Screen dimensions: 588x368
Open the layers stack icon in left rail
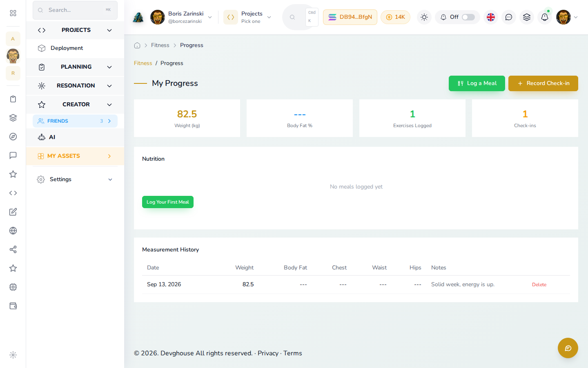point(13,118)
